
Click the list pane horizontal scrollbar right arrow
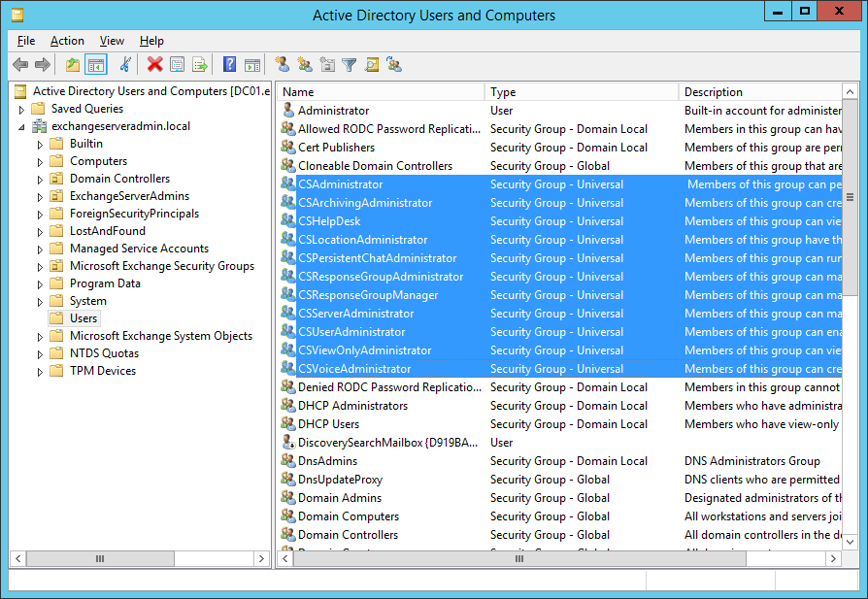pyautogui.click(x=833, y=558)
